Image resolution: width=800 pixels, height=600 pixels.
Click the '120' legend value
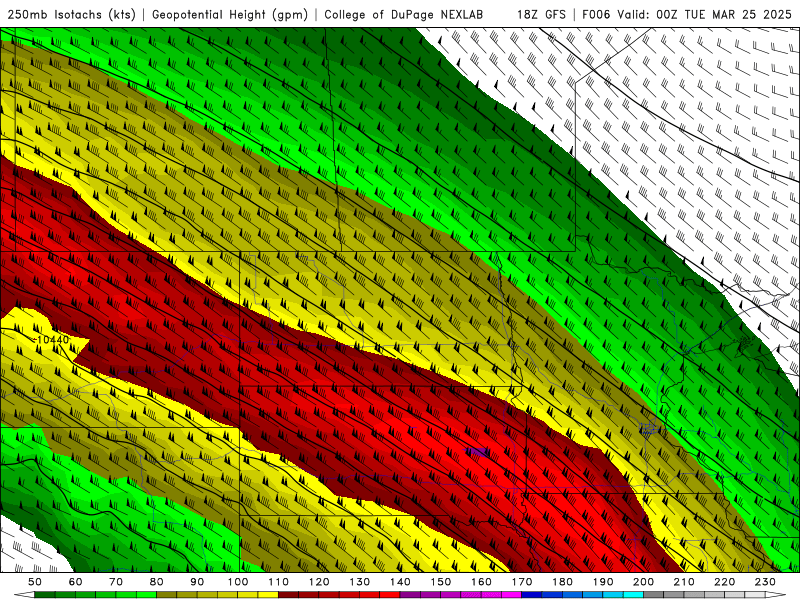319,582
